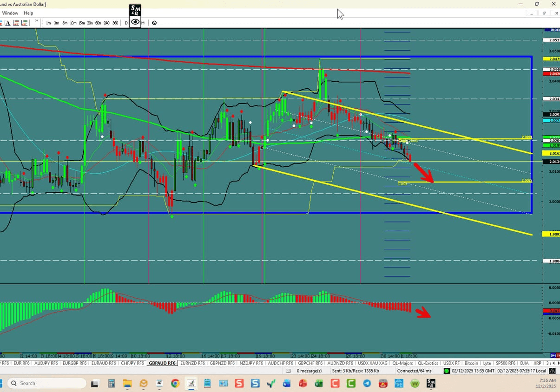
Task: Expand the hidden toolbar items chevron
Action: pyautogui.click(x=36, y=20)
